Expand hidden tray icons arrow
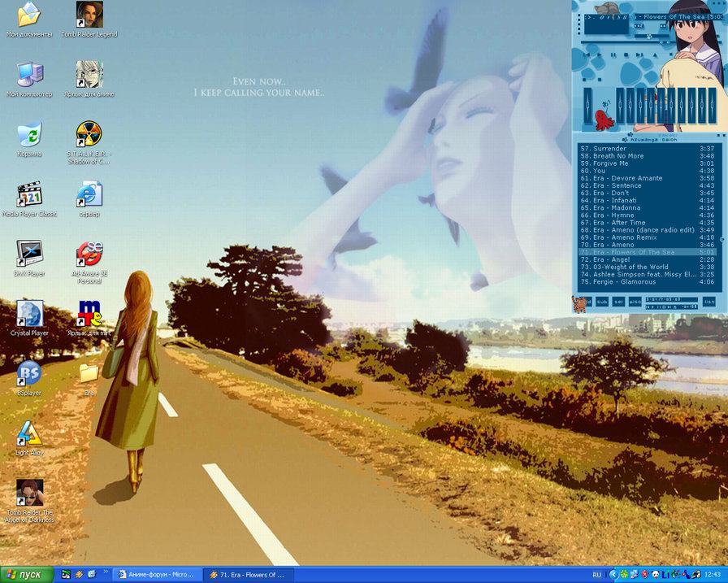The image size is (728, 583). click(x=613, y=575)
